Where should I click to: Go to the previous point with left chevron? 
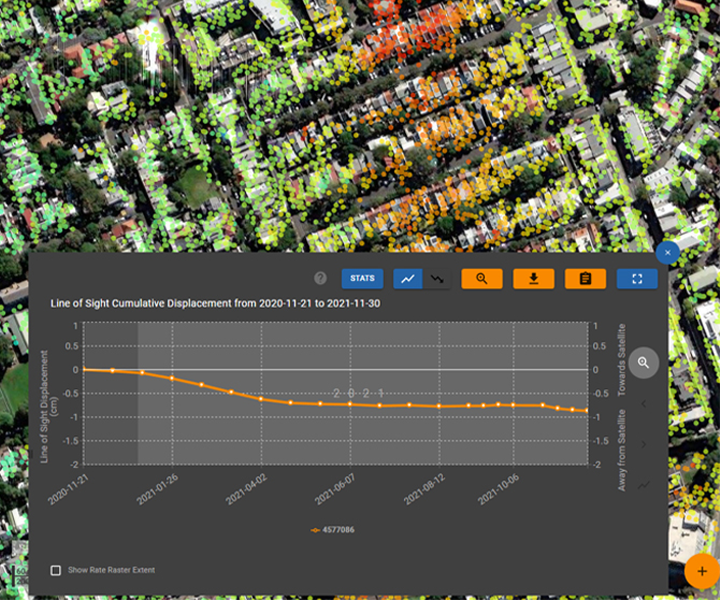point(643,404)
